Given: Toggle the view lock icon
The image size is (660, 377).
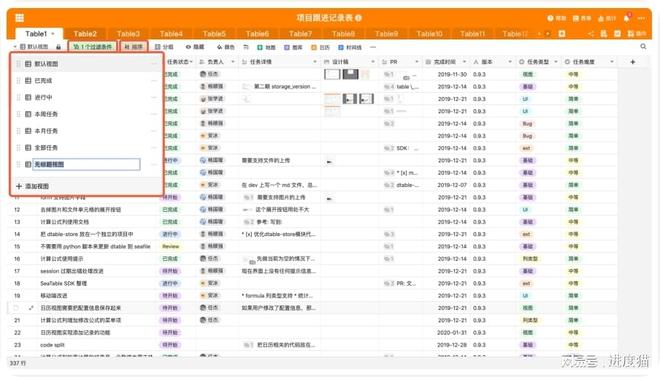Looking at the screenshot, I should [x=59, y=47].
